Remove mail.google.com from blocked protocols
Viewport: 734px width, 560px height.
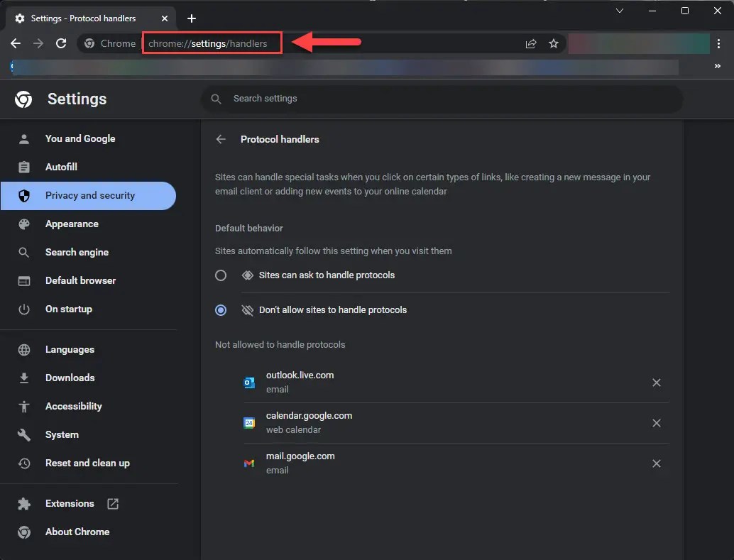click(657, 463)
